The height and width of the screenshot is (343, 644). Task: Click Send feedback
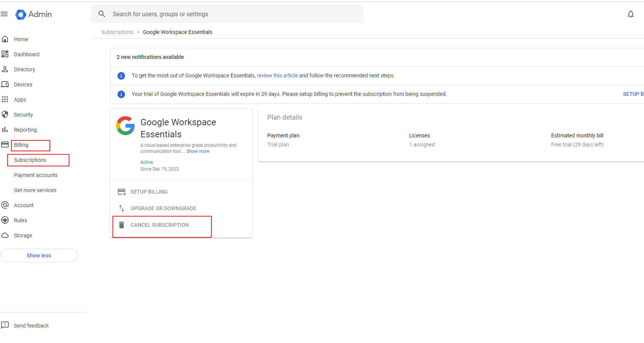[31, 326]
